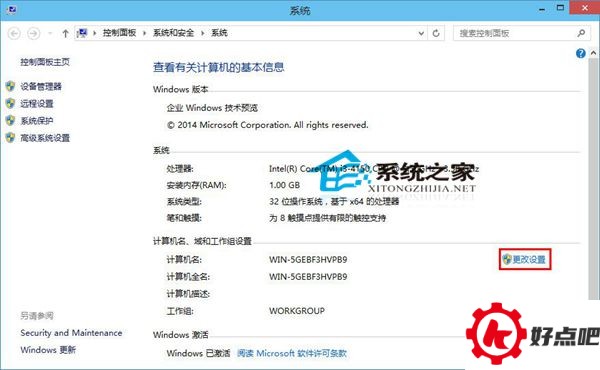600x370 pixels.
Task: Go up one folder level
Action: pos(65,34)
